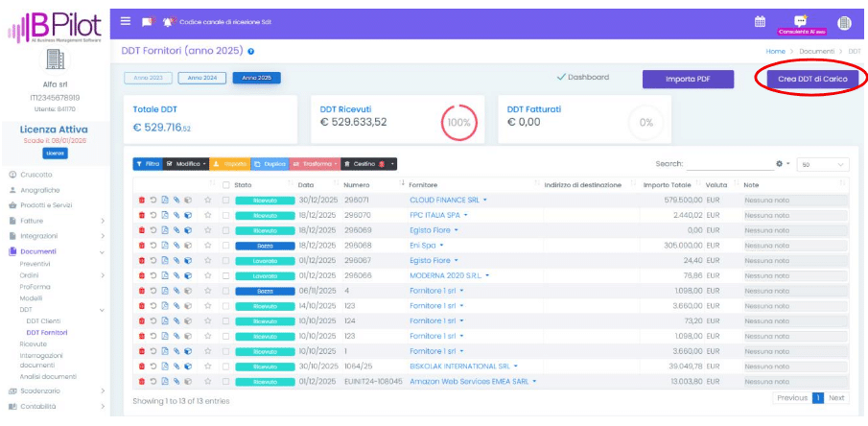
Task: Tick the select-all checkbox in table header
Action: click(226, 184)
